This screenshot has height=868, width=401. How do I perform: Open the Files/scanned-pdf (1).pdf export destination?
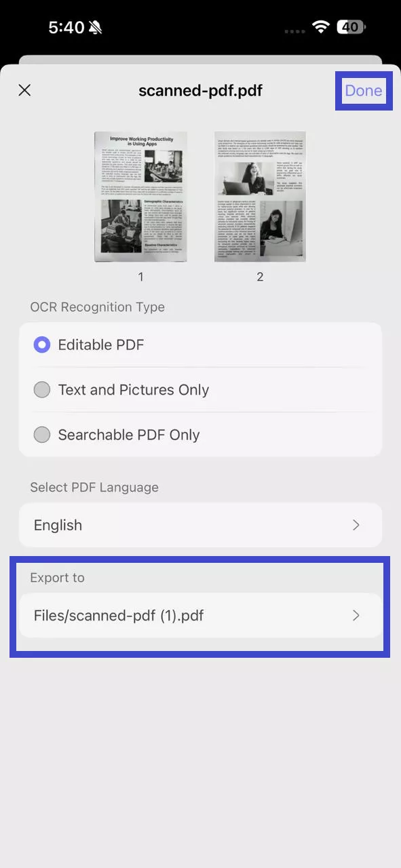pyautogui.click(x=200, y=616)
